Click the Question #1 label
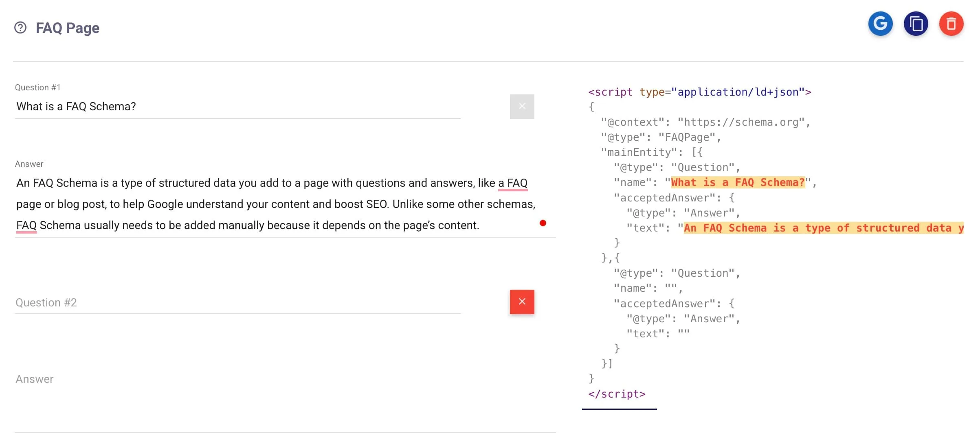 [x=37, y=87]
